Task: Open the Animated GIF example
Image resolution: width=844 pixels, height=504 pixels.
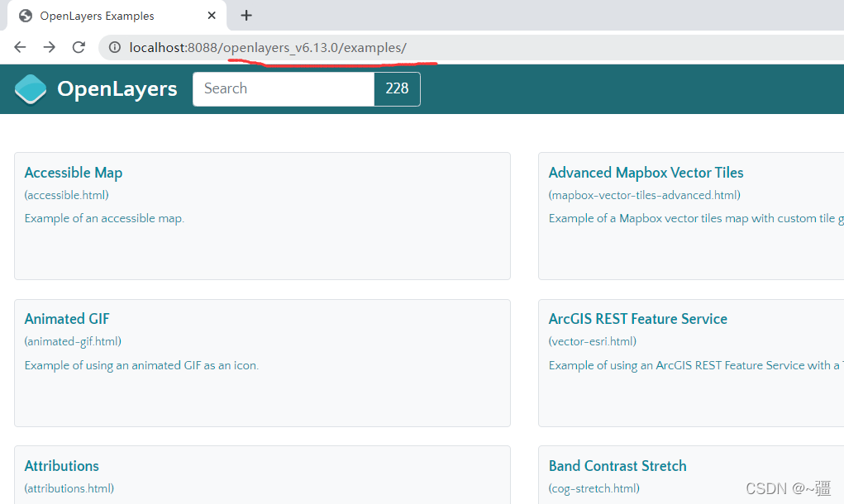Action: 66,319
